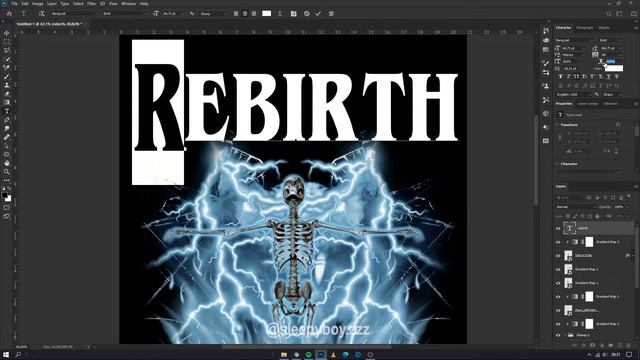Open layer filter Kind dropdown
The image size is (640, 360).
(570, 198)
